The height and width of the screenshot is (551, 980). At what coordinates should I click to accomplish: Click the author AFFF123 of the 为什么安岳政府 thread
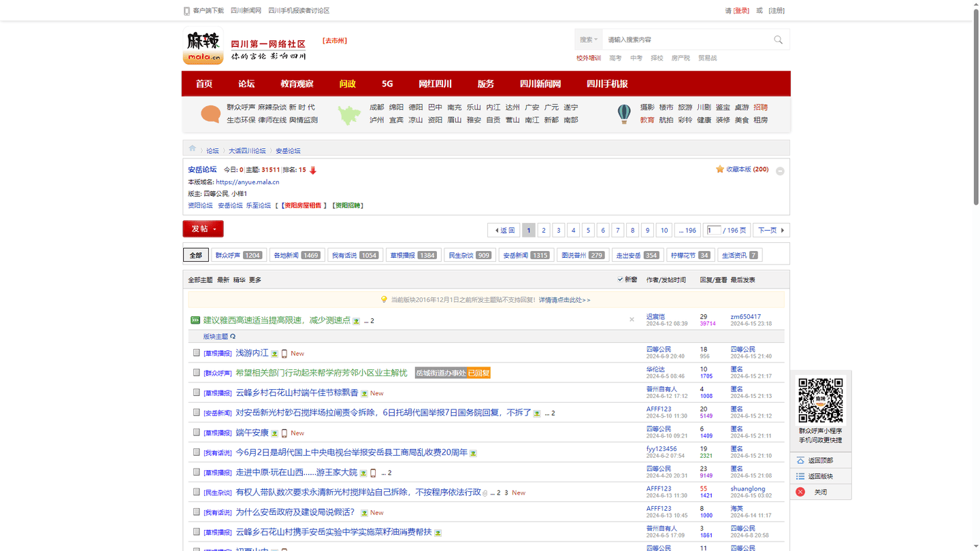pos(659,509)
